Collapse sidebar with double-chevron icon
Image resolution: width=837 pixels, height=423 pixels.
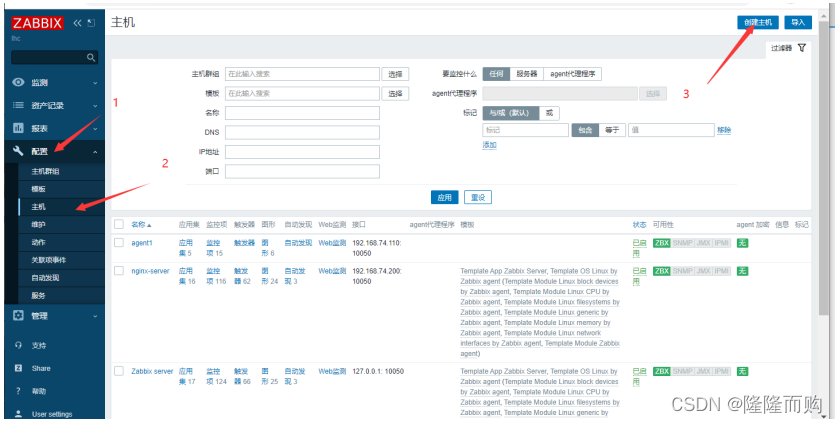click(78, 23)
